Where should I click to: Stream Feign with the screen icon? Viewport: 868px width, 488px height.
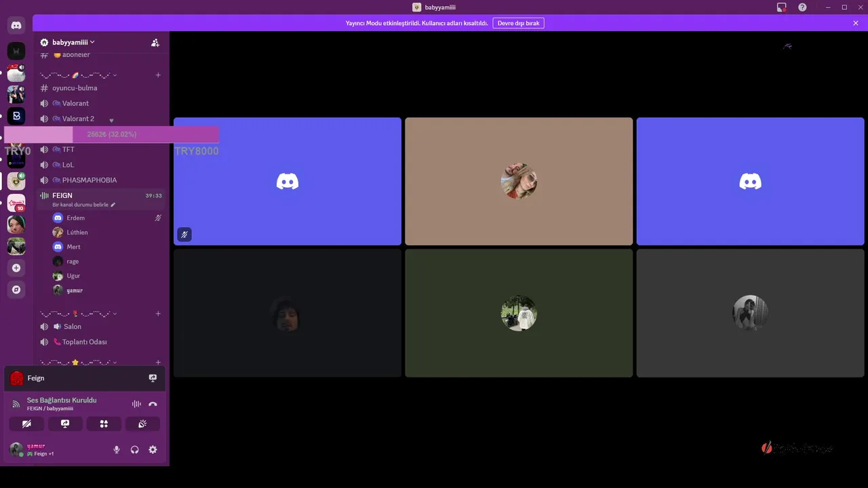click(153, 378)
